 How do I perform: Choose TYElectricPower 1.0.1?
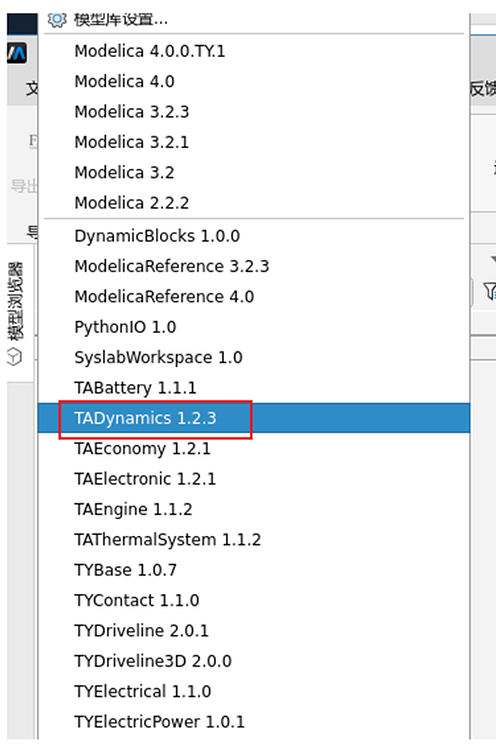coord(254,722)
